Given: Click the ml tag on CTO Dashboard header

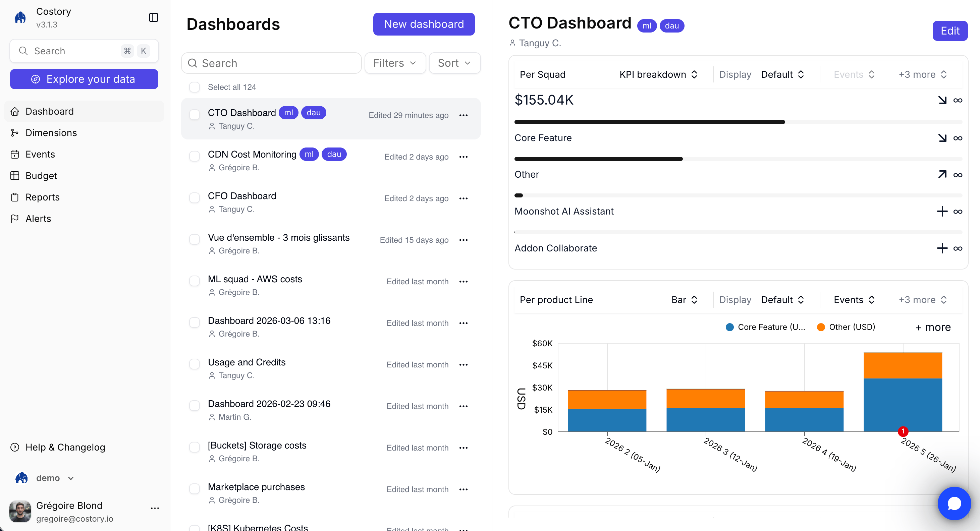Looking at the screenshot, I should (647, 26).
